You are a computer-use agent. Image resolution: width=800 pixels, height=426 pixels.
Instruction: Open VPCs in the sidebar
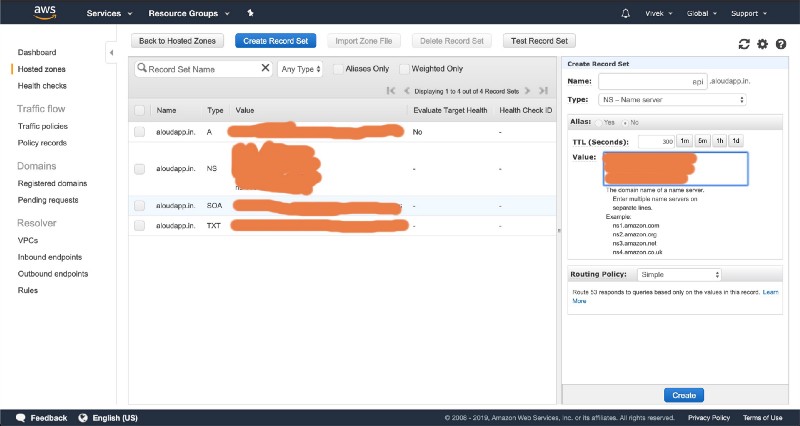click(28, 240)
